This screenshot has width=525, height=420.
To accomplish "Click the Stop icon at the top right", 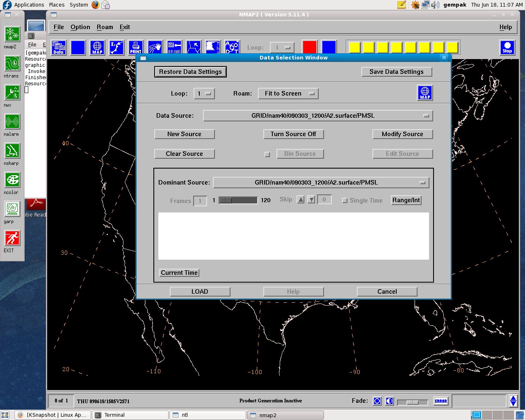I will (507, 47).
